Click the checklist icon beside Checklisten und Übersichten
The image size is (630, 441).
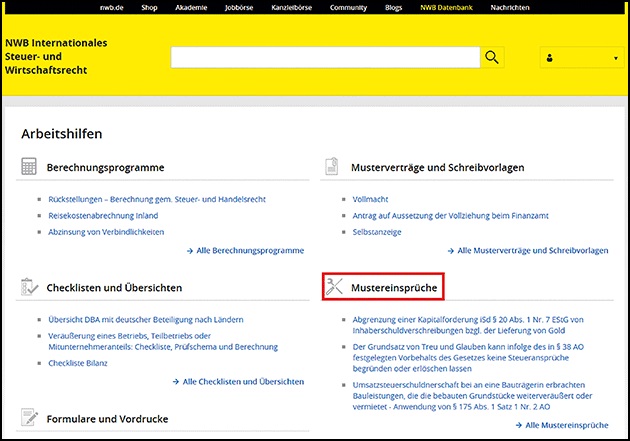click(x=29, y=287)
